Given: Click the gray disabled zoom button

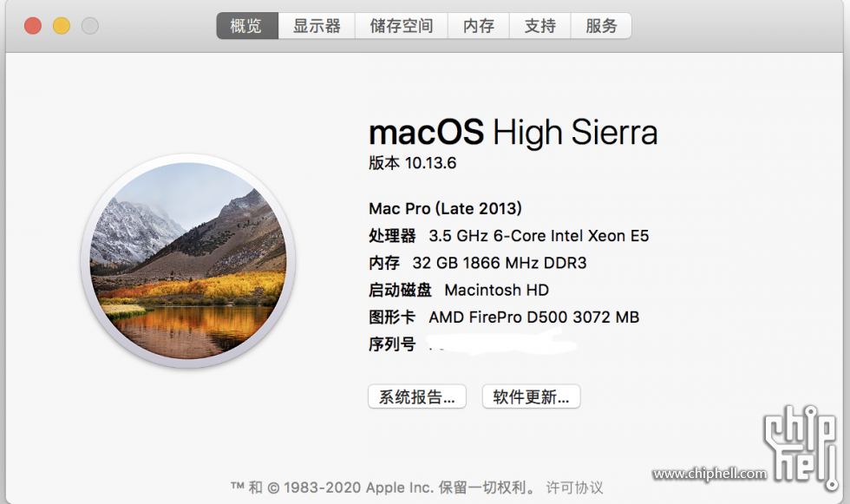Looking at the screenshot, I should [90, 25].
